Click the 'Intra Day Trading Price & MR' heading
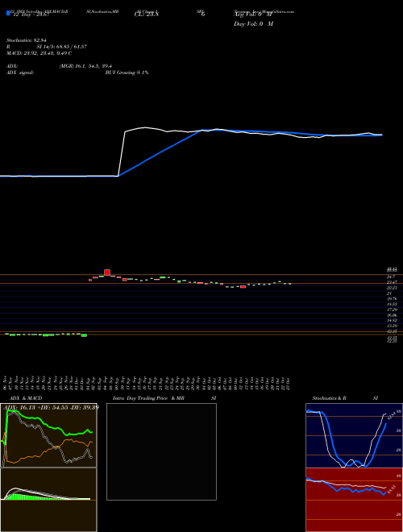Viewport: 403px width, 532px height. pos(149,398)
